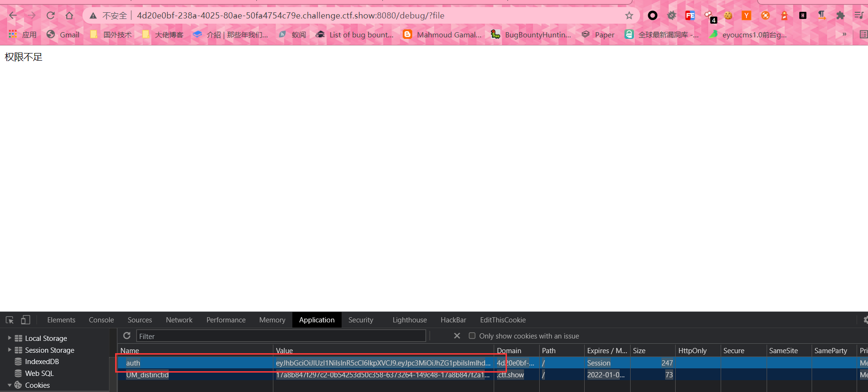Open the orange Y extension icon
Image resolution: width=868 pixels, height=392 pixels.
pyautogui.click(x=746, y=16)
